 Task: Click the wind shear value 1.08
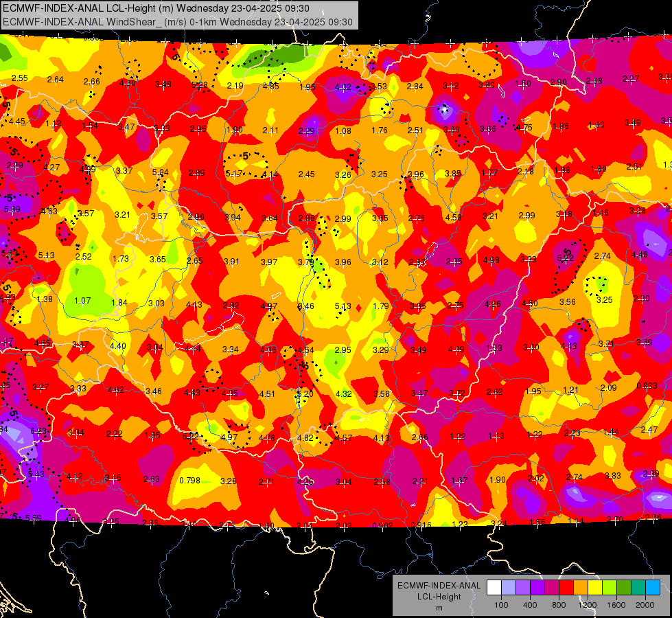pyautogui.click(x=343, y=130)
